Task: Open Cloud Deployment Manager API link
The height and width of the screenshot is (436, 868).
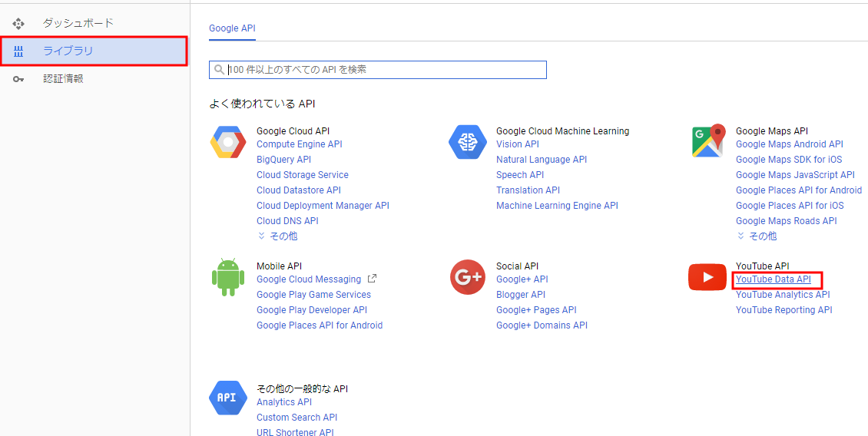Action: point(323,206)
